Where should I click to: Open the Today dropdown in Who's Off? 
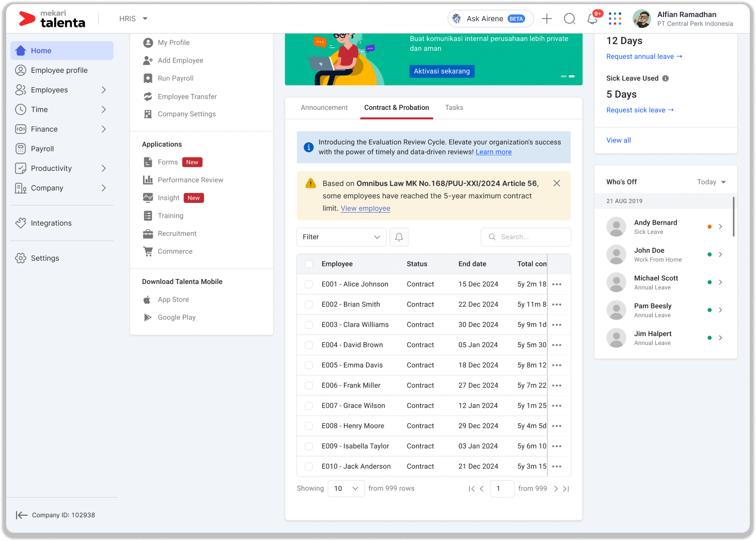[x=711, y=182]
